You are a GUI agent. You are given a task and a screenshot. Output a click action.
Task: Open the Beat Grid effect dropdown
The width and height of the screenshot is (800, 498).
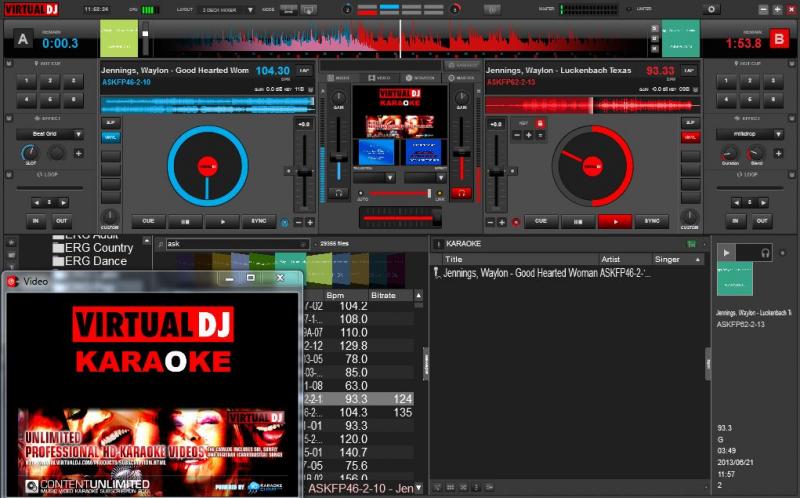pos(49,134)
